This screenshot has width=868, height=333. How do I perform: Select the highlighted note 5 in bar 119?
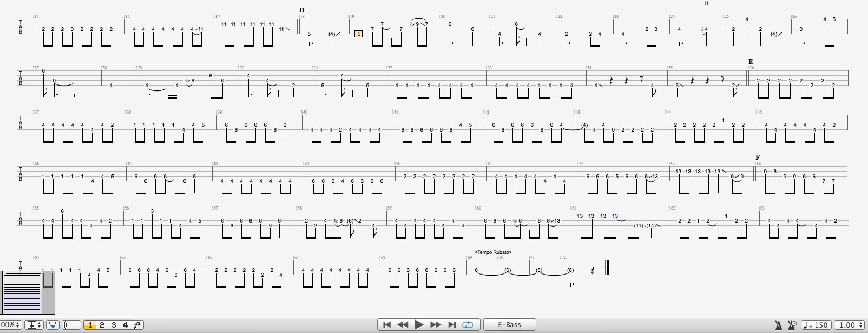(358, 34)
